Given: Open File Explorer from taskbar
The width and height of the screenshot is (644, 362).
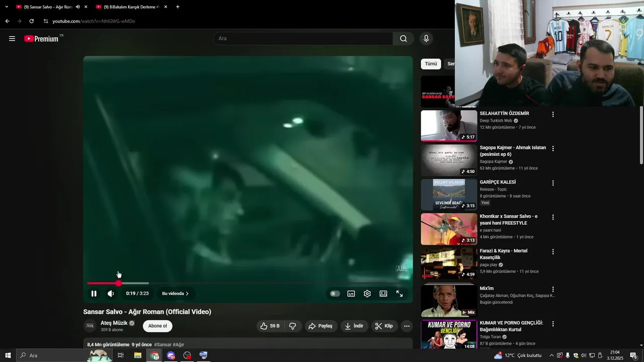Looking at the screenshot, I should (137, 355).
